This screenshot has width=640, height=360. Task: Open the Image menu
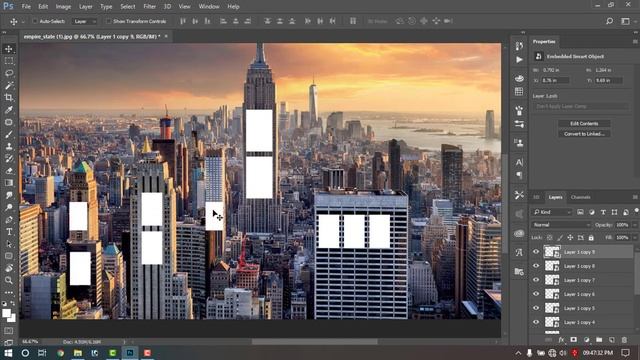(63, 7)
